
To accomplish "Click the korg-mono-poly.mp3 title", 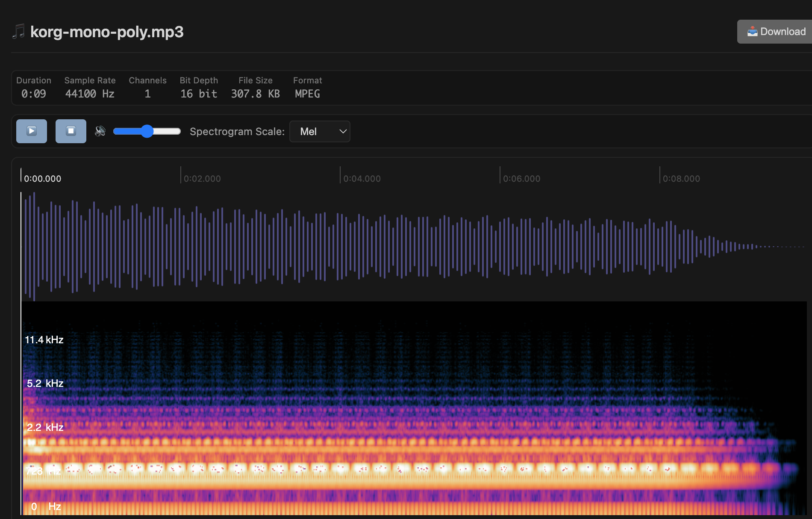I will click(x=107, y=32).
